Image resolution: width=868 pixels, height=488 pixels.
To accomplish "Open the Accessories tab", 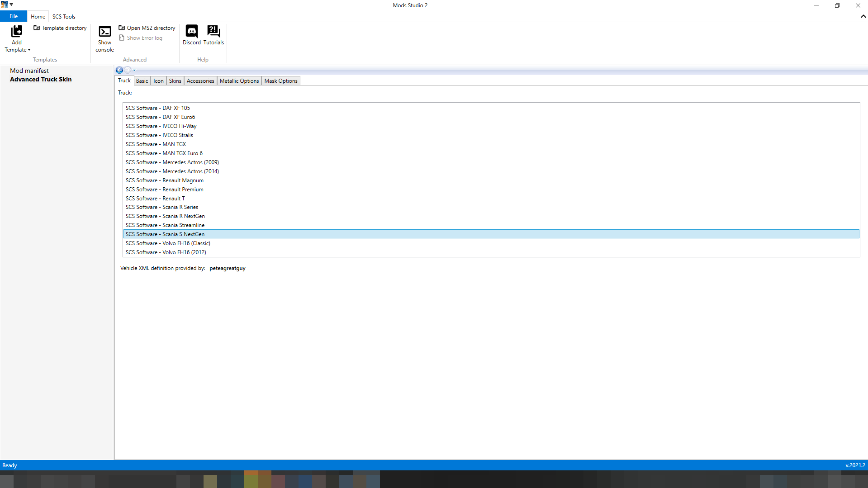I will 200,81.
